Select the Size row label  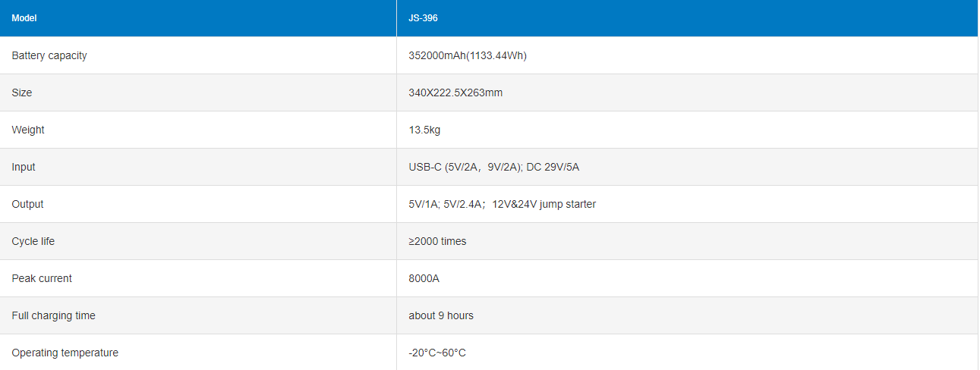coord(22,92)
